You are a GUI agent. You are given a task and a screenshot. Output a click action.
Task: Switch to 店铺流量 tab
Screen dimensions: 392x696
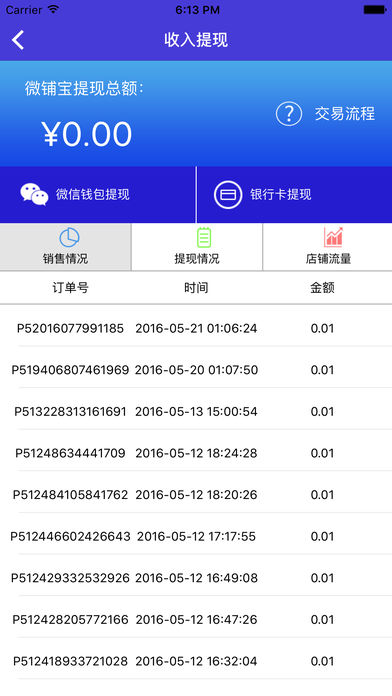328,247
